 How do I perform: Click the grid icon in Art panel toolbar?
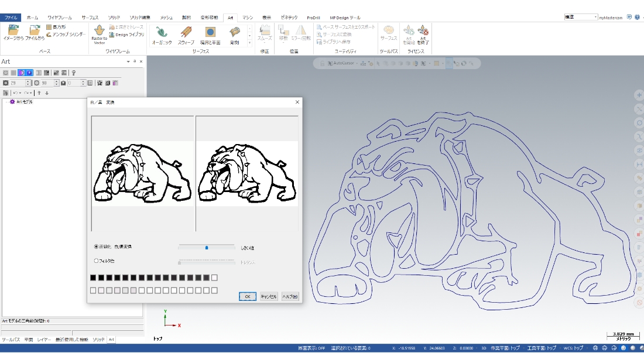[13, 73]
